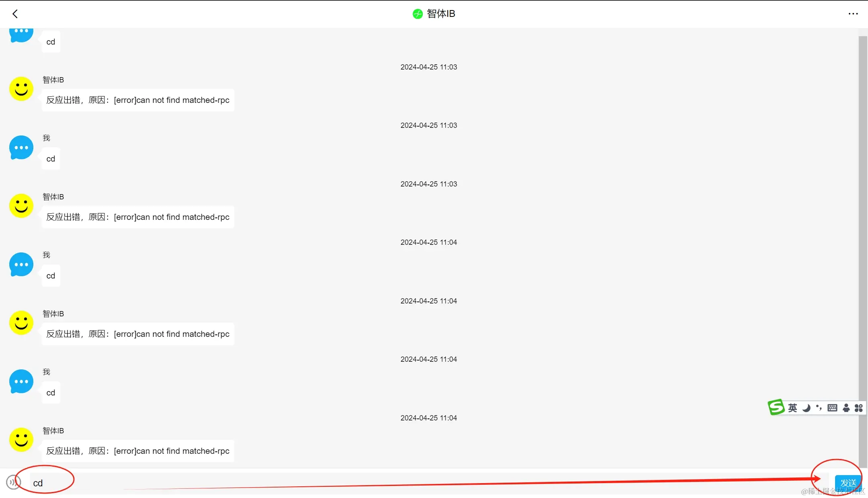Toggle Sogou punctuation mode icon
The image size is (868, 498).
click(x=819, y=408)
